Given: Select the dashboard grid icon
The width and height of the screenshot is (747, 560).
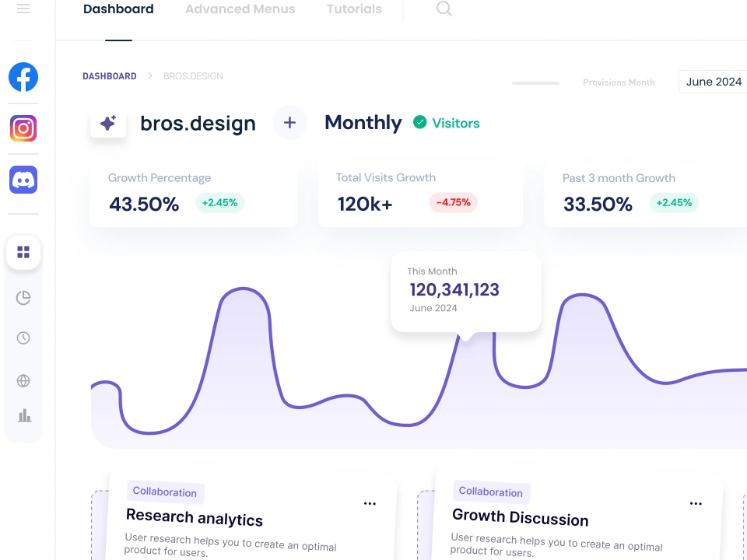Looking at the screenshot, I should (x=23, y=252).
